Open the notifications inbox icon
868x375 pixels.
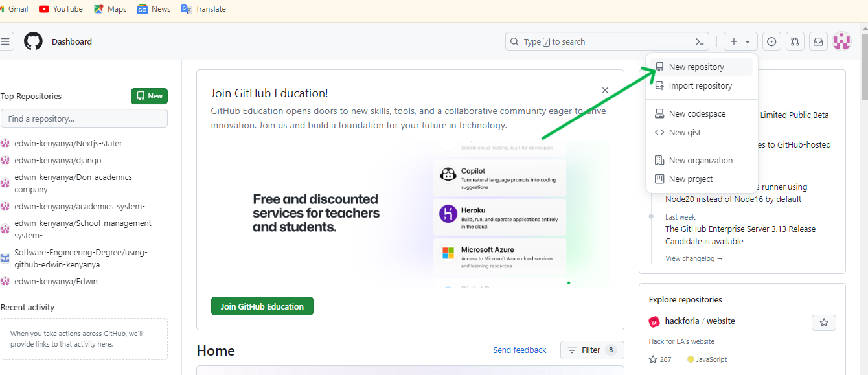pos(818,41)
